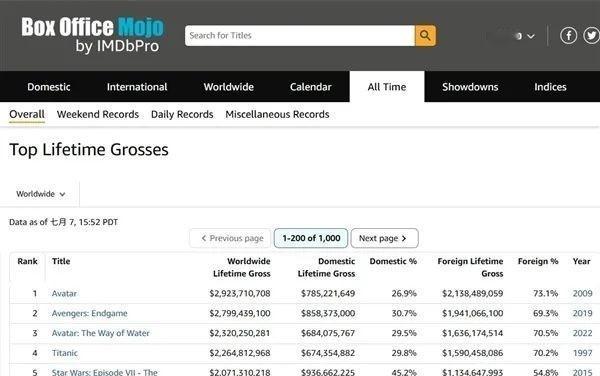Sort by the Title column header

61,261
